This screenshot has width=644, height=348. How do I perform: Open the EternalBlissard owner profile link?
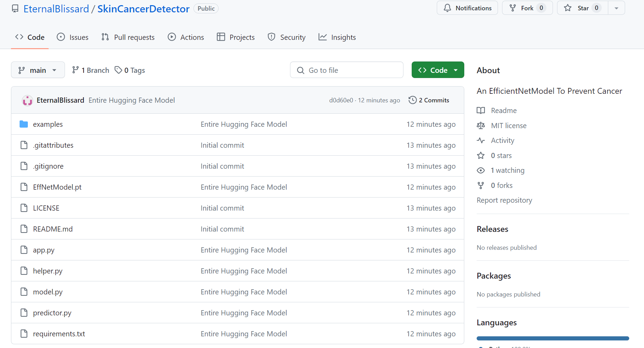56,9
